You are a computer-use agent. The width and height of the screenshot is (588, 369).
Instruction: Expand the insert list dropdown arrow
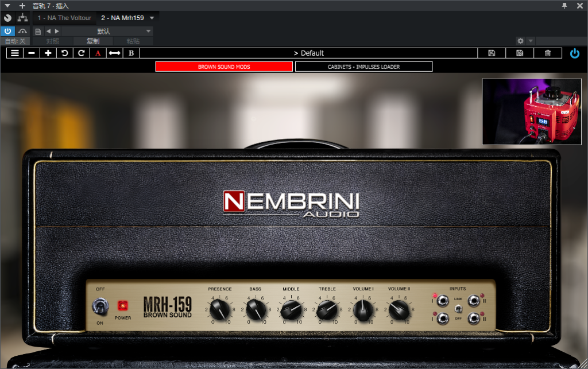(x=152, y=18)
